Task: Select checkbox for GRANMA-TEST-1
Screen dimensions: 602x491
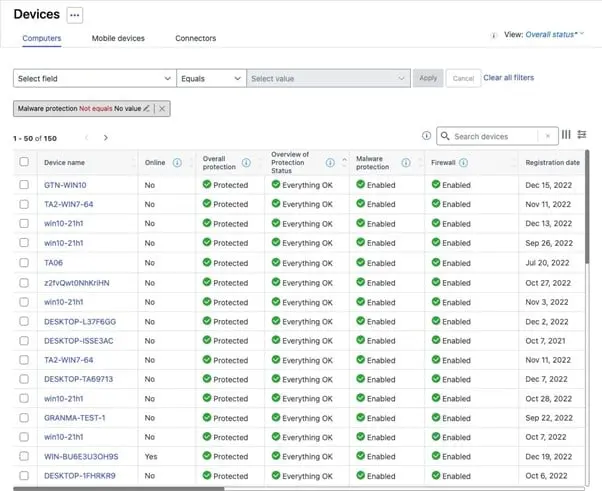Action: coord(24,418)
